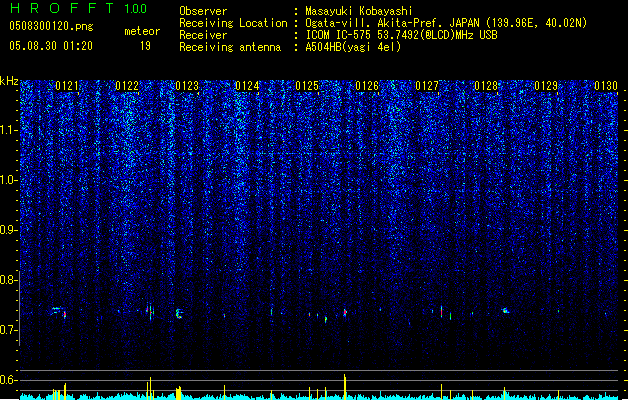Click the Receiving antenna label
Image resolution: width=629 pixels, height=400 pixels.
click(x=230, y=47)
